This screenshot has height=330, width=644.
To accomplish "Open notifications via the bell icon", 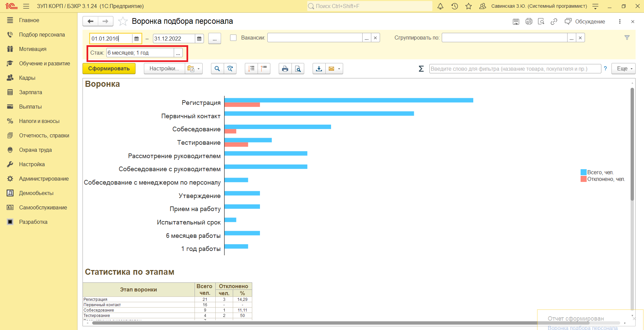I will coord(440,6).
